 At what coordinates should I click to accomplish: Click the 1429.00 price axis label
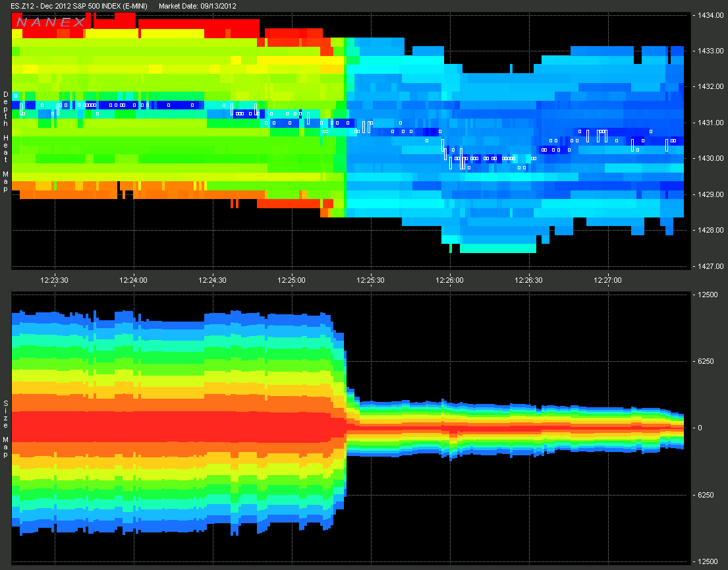click(x=710, y=194)
